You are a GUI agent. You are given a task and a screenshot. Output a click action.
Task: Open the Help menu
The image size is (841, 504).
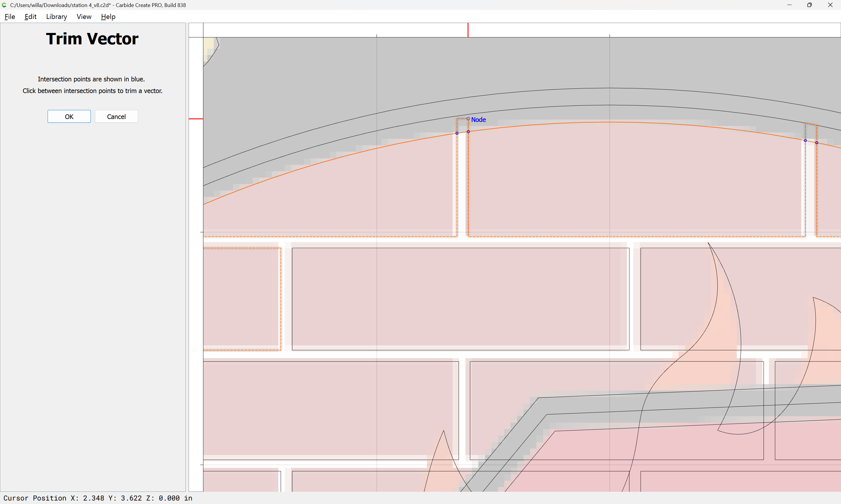click(x=108, y=17)
